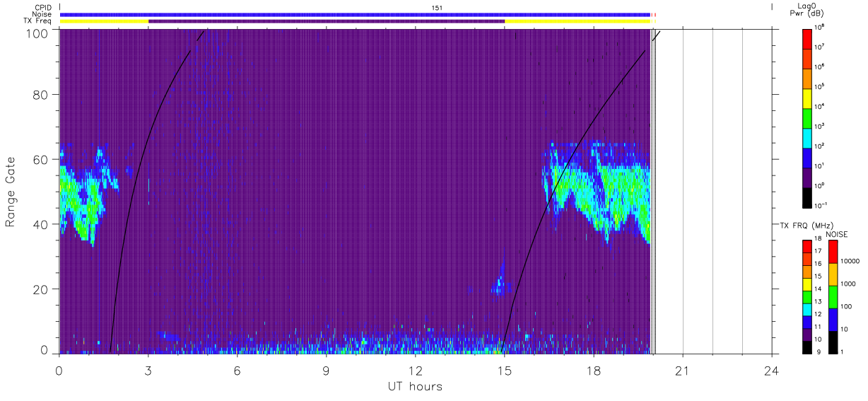Click the x-axis tick label 15
This screenshot has height=401, width=868.
504,371
